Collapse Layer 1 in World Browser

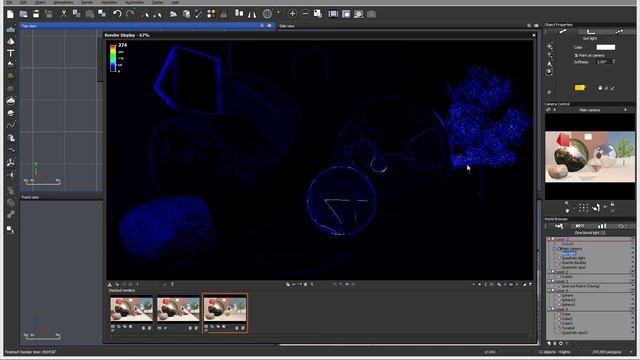click(x=549, y=239)
